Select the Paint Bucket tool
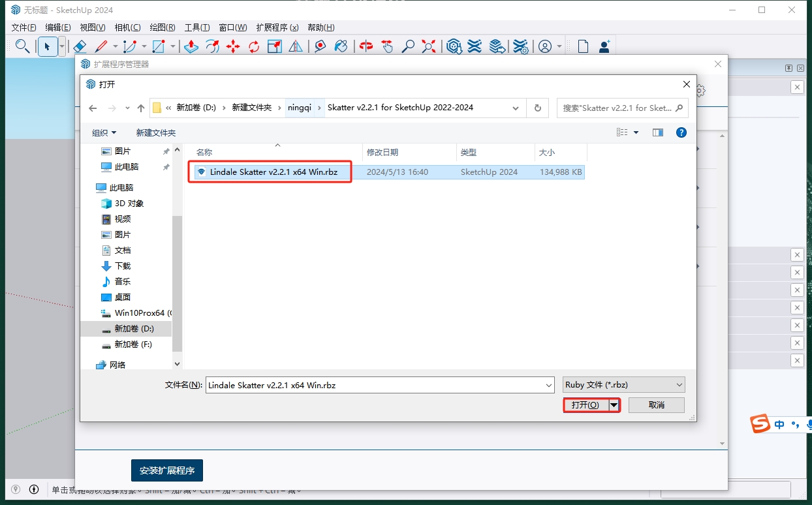This screenshot has width=812, height=505. (x=341, y=46)
